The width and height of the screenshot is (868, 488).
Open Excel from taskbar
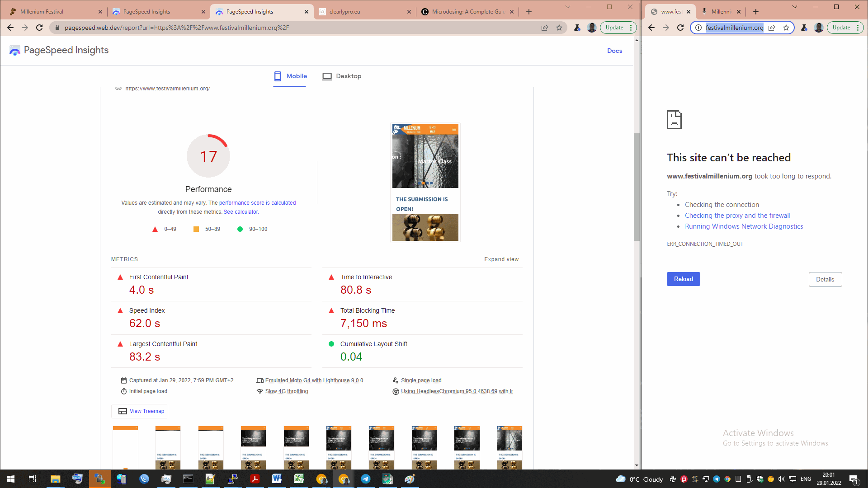(x=299, y=479)
